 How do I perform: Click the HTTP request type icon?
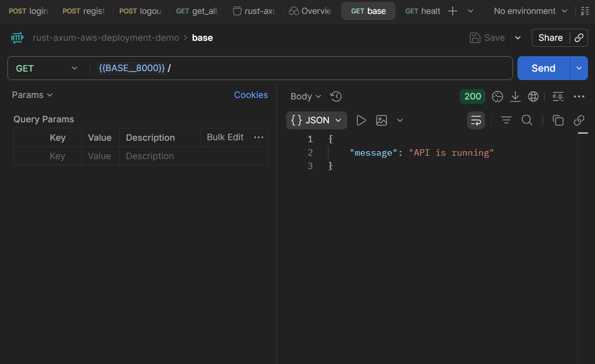(17, 37)
